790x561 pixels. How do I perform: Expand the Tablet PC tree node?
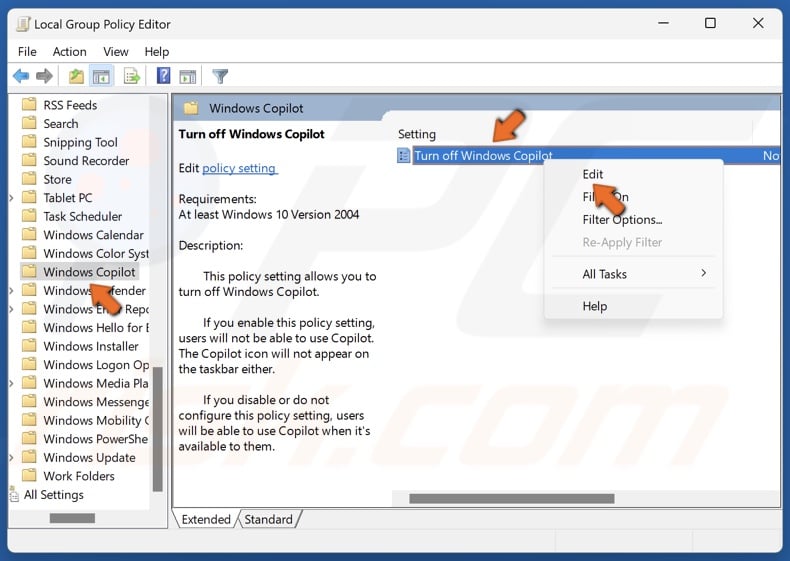click(x=11, y=198)
